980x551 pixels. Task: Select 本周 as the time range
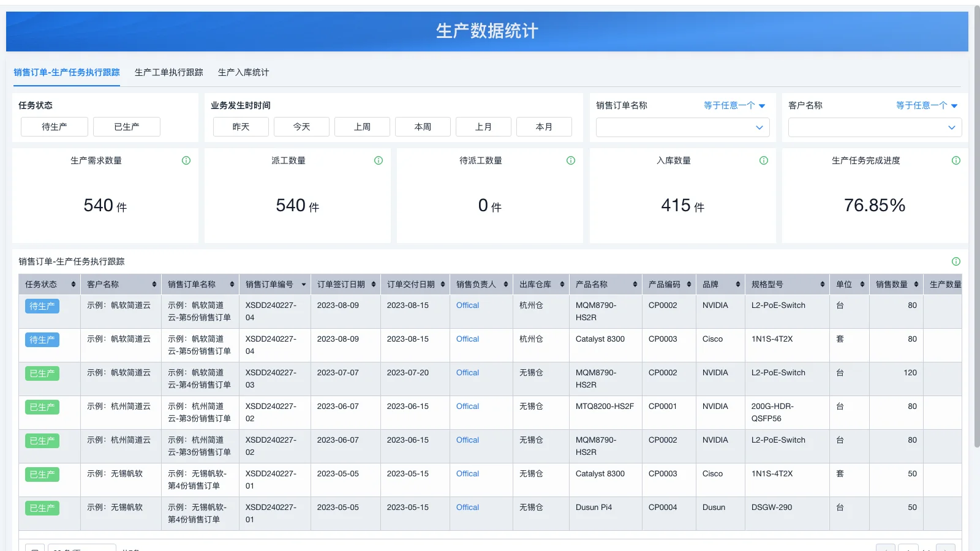click(423, 127)
